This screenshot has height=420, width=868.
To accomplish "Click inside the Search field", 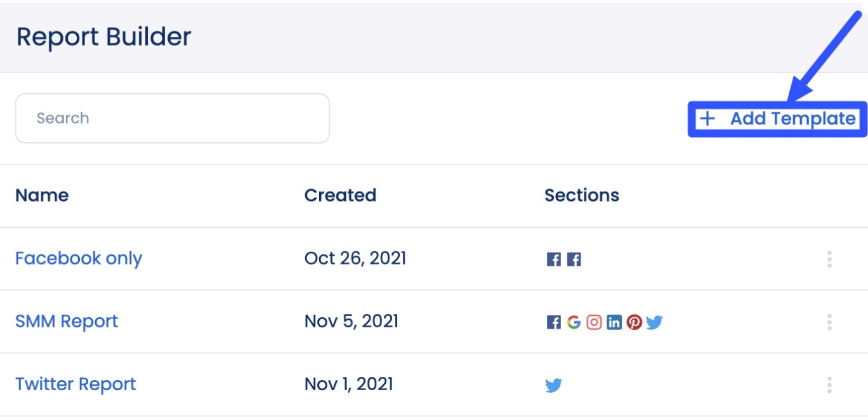I will 173,118.
